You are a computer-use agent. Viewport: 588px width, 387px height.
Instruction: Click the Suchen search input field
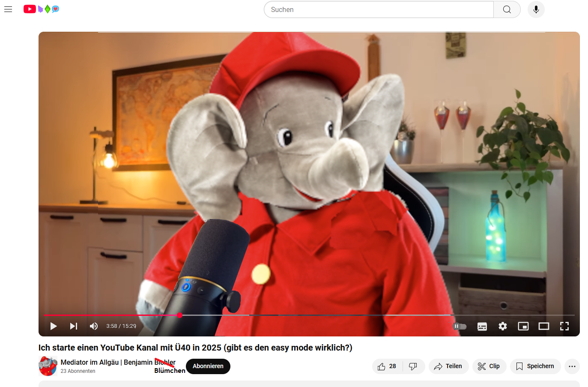[x=379, y=9]
